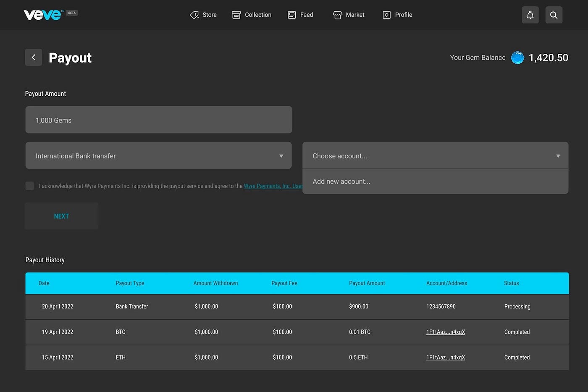
Task: Click the Amount Withdrawn column header
Action: click(215, 283)
